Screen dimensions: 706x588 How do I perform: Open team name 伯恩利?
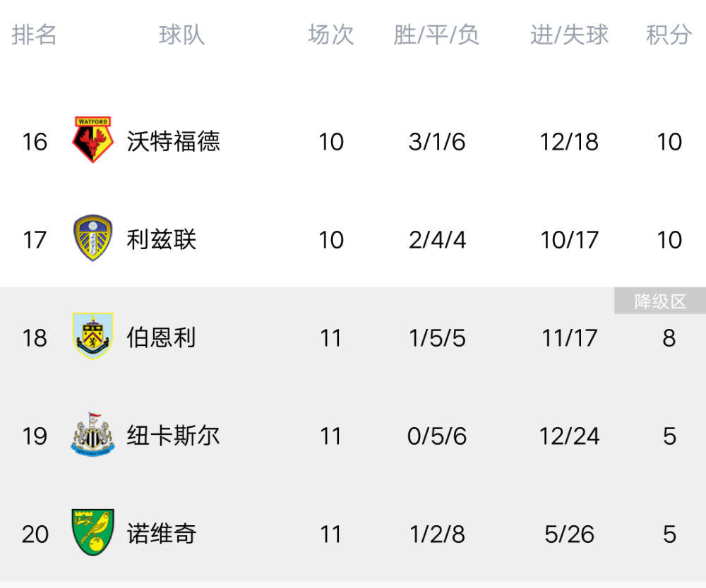point(161,337)
